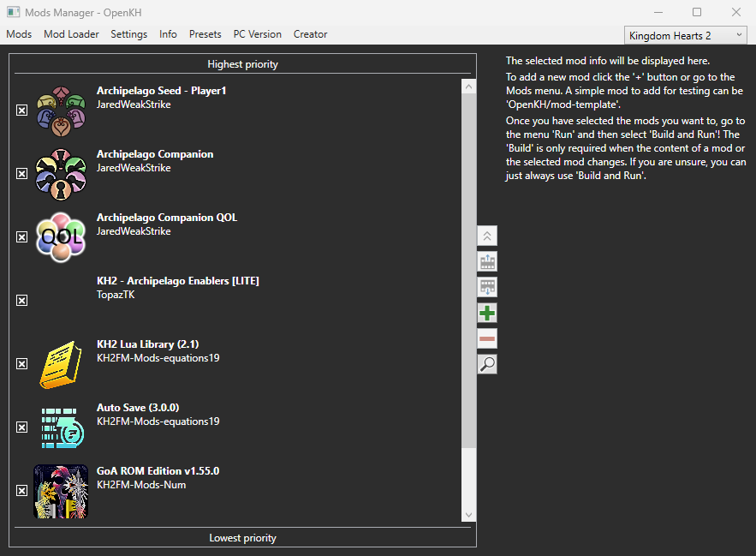The image size is (756, 556).
Task: Select the Archipelago Seed - Player1 title
Action: click(x=161, y=91)
